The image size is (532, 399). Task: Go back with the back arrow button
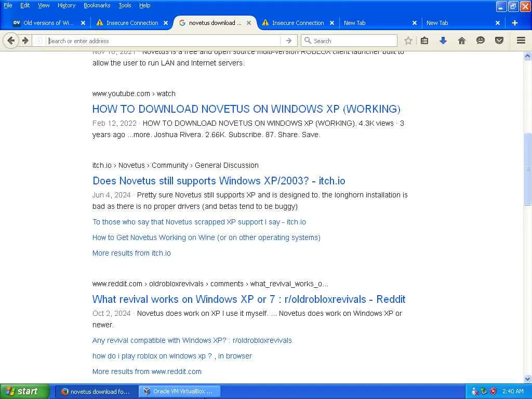pyautogui.click(x=11, y=41)
